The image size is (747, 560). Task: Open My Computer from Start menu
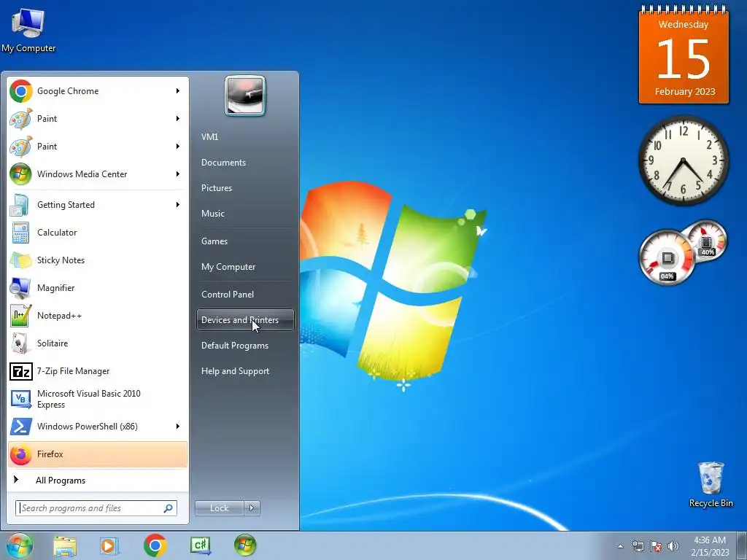245,267
